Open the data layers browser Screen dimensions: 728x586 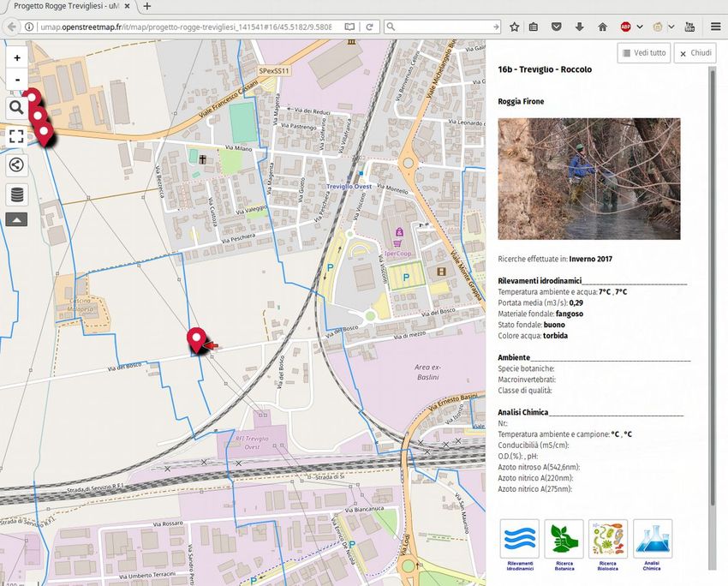pos(17,194)
